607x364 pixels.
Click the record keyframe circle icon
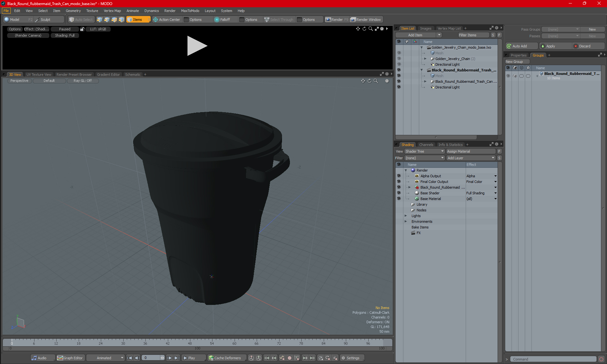(289, 358)
